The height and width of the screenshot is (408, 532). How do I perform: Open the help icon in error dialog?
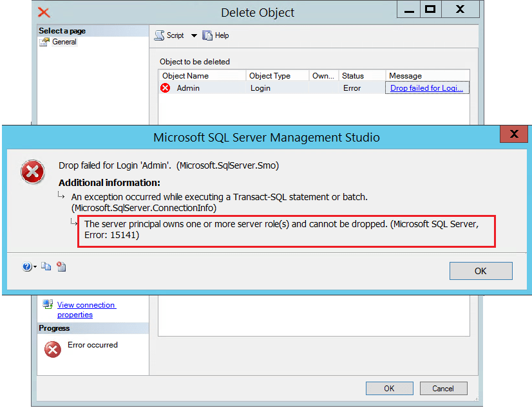click(27, 266)
